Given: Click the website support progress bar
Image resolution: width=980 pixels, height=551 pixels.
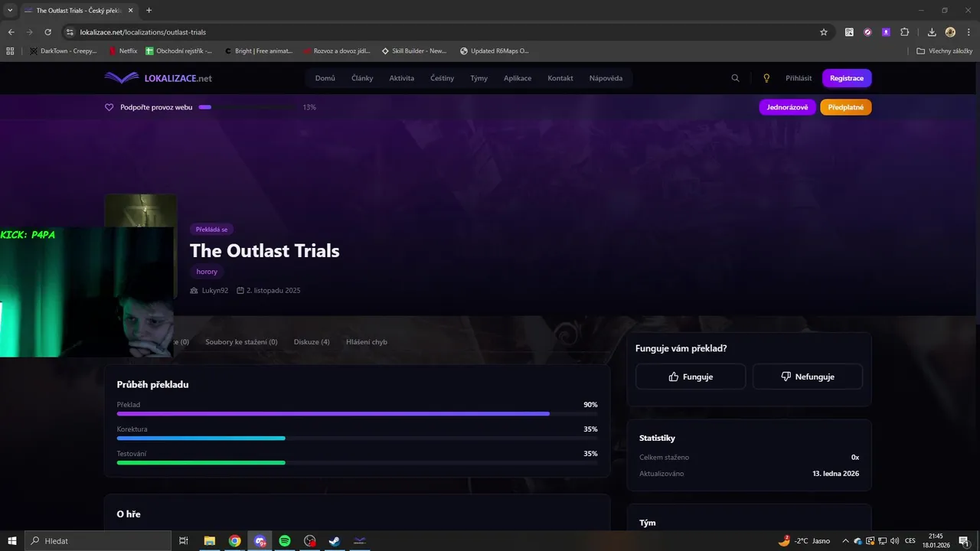Looking at the screenshot, I should coord(247,107).
